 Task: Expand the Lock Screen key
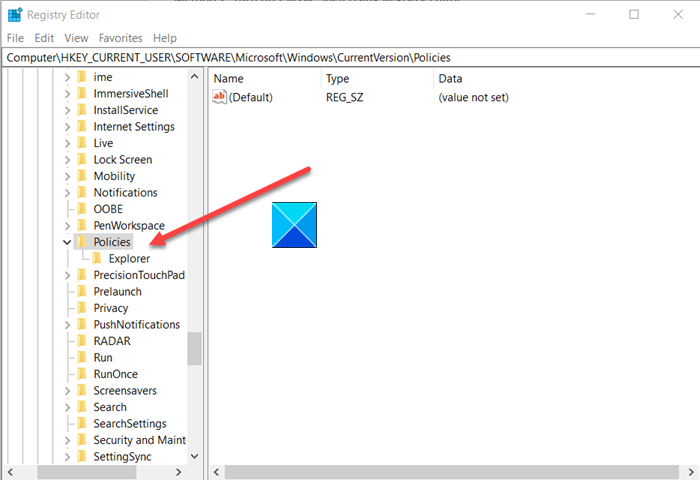click(x=67, y=160)
